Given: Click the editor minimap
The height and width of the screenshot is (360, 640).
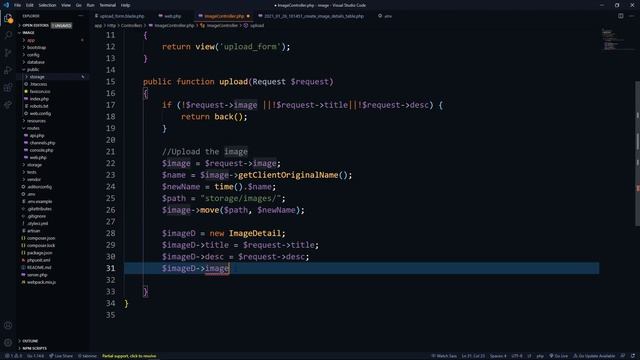Looking at the screenshot, I should pos(616,40).
